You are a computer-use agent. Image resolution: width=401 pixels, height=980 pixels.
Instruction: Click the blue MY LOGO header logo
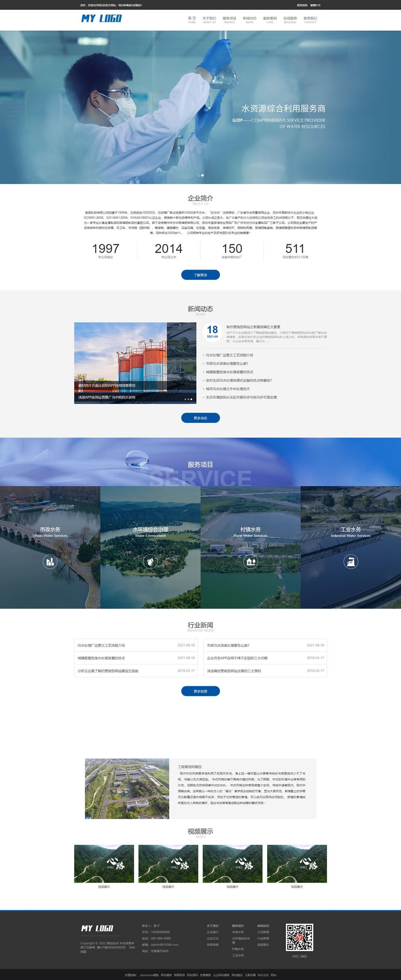coord(101,19)
